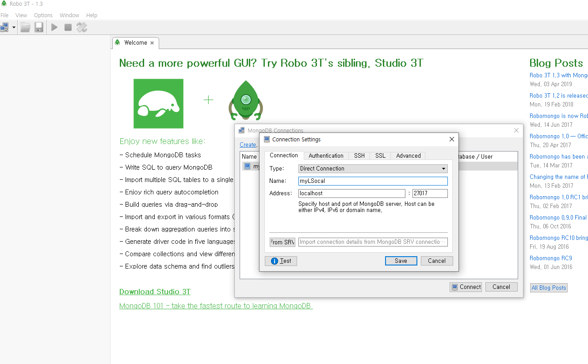This screenshot has width=588, height=364.
Task: Select the Welcome tab
Action: click(x=135, y=43)
